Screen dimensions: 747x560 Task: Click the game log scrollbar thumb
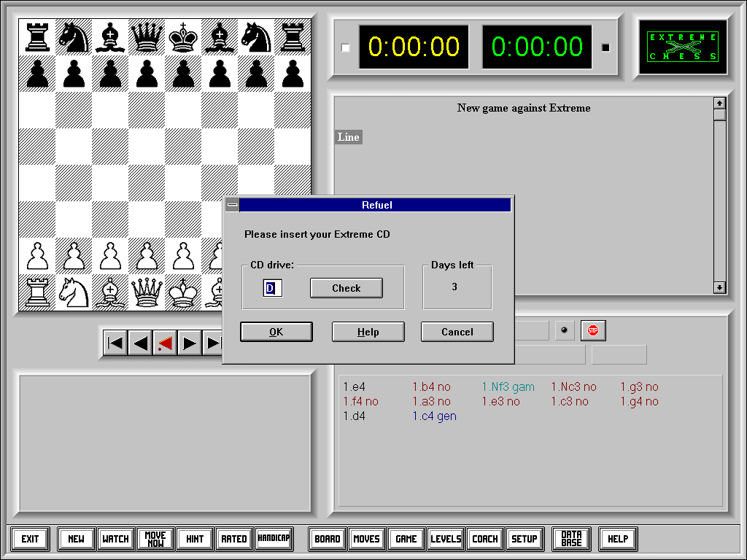pos(719,114)
